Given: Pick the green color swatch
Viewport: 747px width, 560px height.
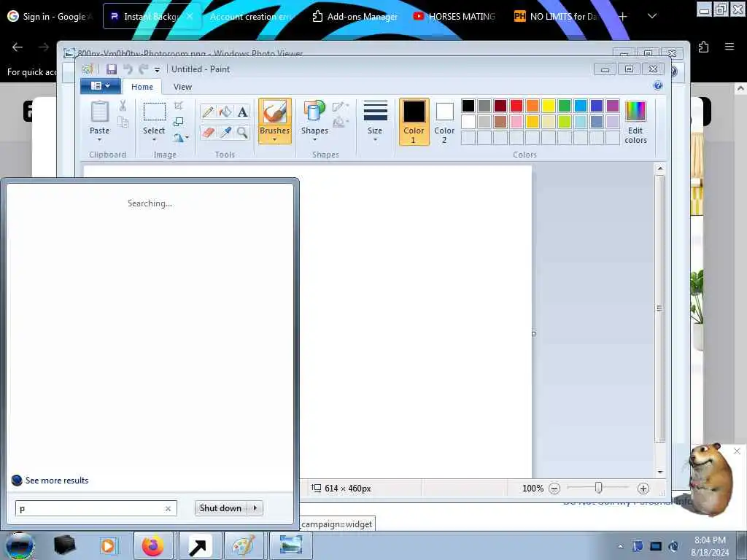Looking at the screenshot, I should click(565, 105).
